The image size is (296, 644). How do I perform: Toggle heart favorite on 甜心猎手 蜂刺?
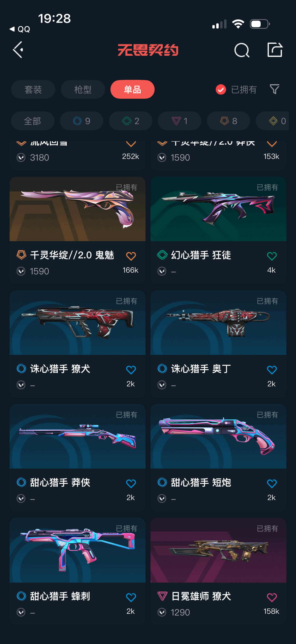(x=131, y=597)
